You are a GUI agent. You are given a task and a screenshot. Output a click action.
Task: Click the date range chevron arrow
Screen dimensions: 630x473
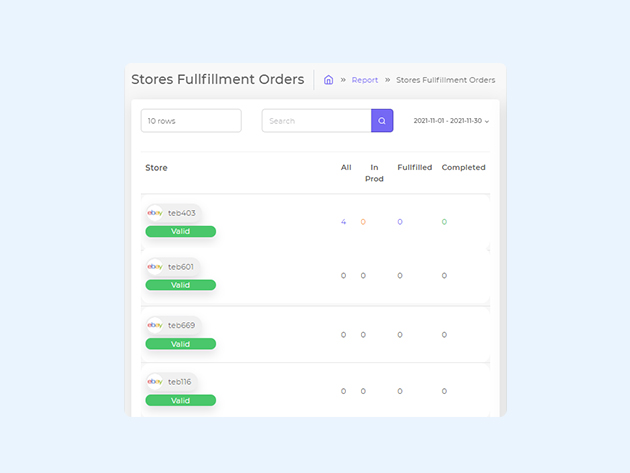click(x=487, y=121)
